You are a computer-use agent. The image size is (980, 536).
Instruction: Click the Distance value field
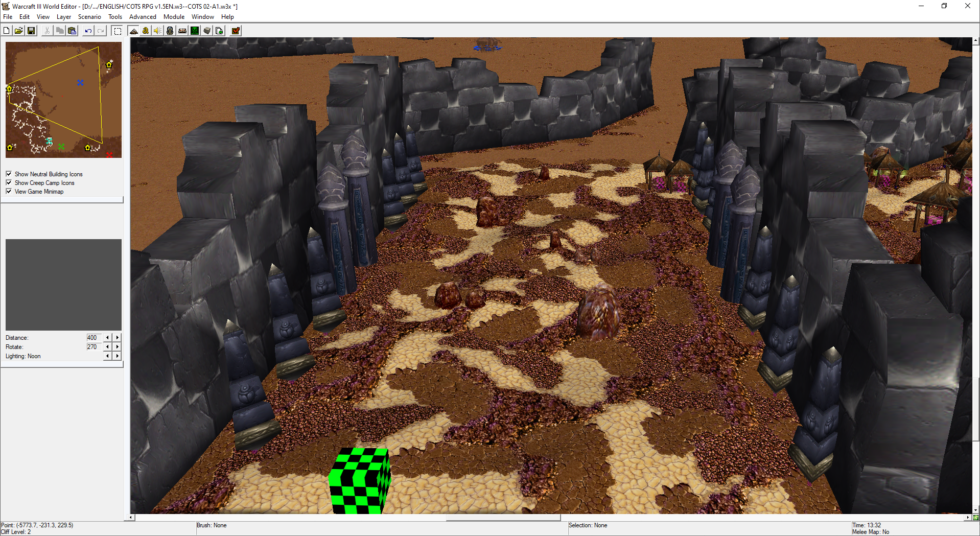pos(94,337)
